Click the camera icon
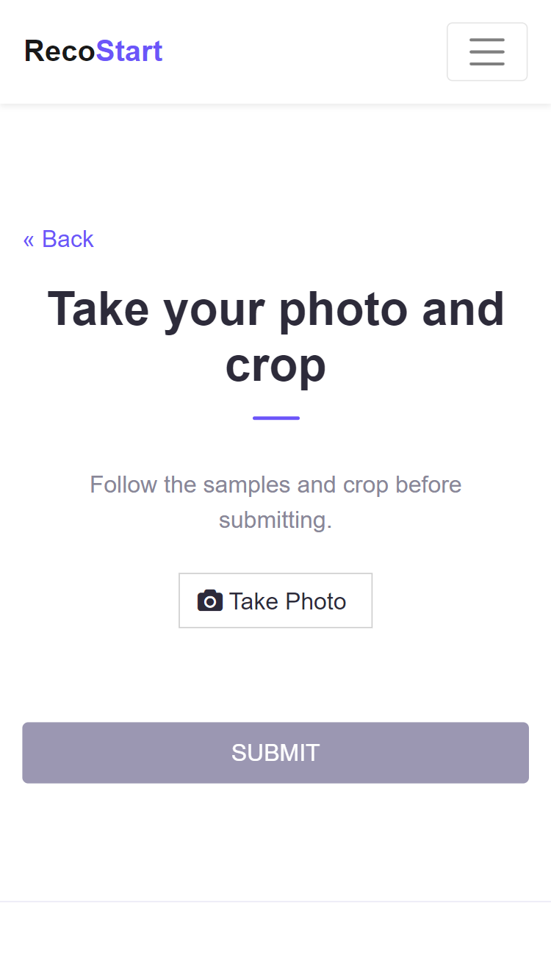 click(210, 601)
